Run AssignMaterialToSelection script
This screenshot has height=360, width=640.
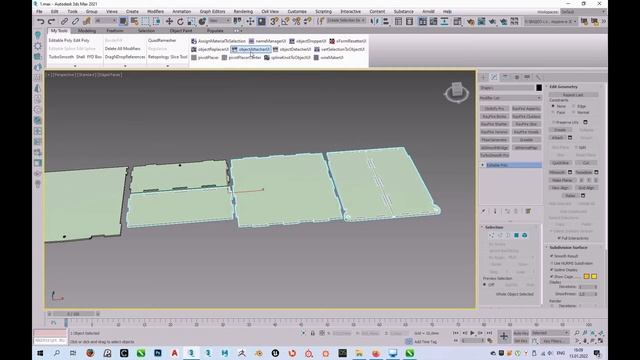[218, 41]
